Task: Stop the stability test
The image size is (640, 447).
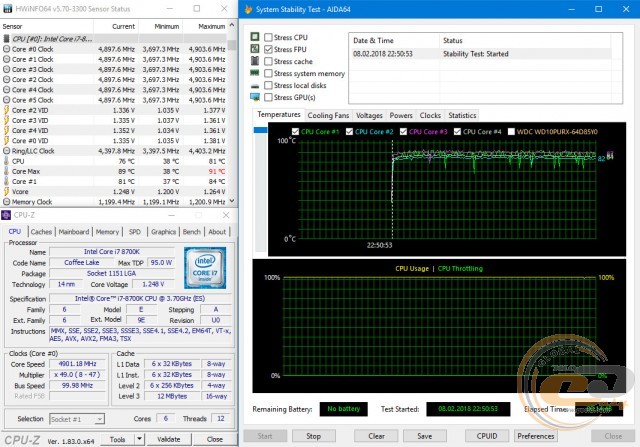Action: pos(313,436)
